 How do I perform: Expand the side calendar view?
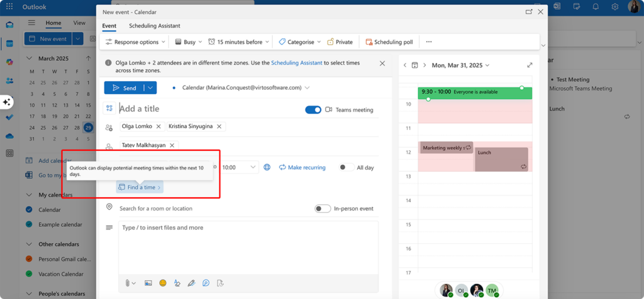click(530, 65)
